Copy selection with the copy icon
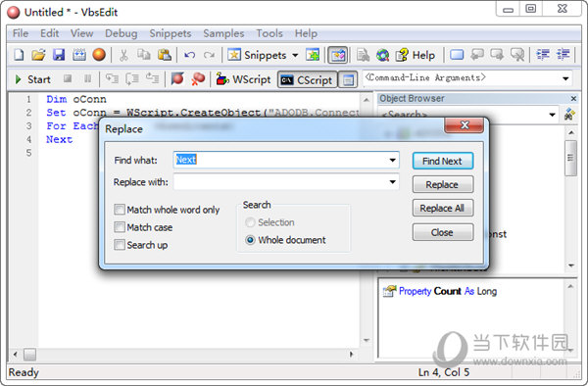This screenshot has height=386, width=588. coord(144,55)
